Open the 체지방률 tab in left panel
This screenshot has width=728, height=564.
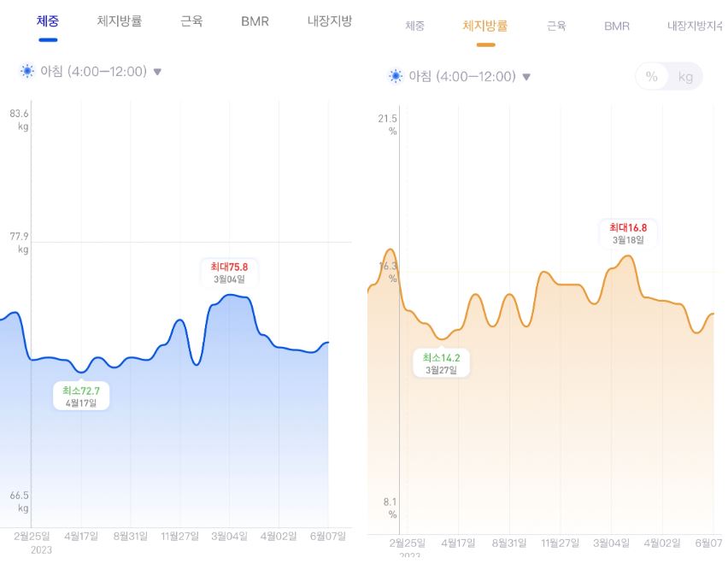(120, 21)
